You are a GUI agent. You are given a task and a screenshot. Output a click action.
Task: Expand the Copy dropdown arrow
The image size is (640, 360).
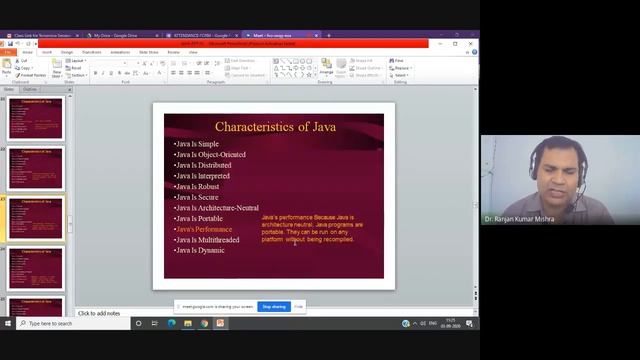32,68
